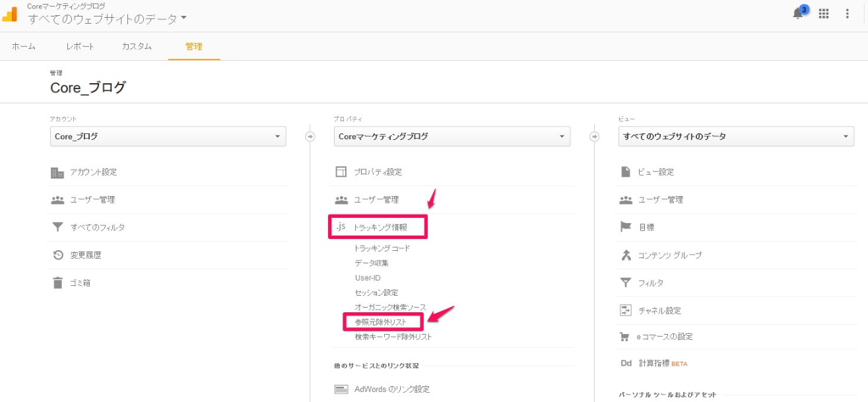
Task: Open the Google apps grid icon
Action: pyautogui.click(x=824, y=14)
